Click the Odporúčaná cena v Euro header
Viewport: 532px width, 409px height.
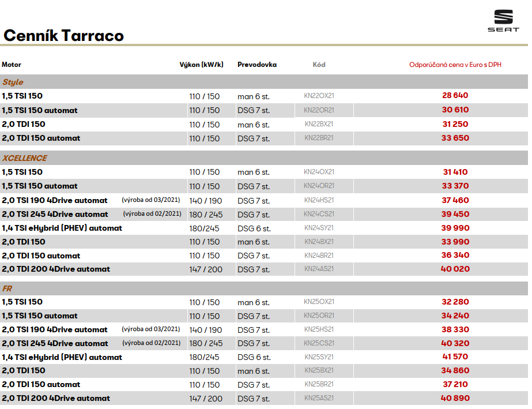point(455,65)
